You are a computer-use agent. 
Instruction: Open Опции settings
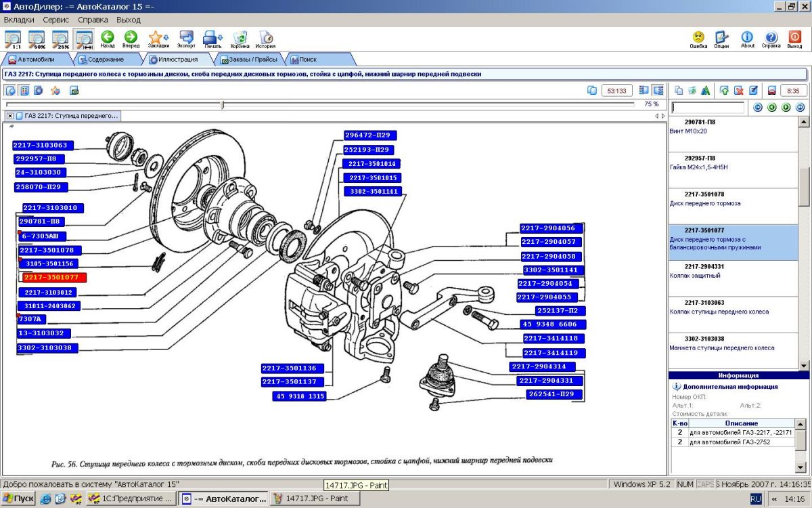tap(721, 39)
